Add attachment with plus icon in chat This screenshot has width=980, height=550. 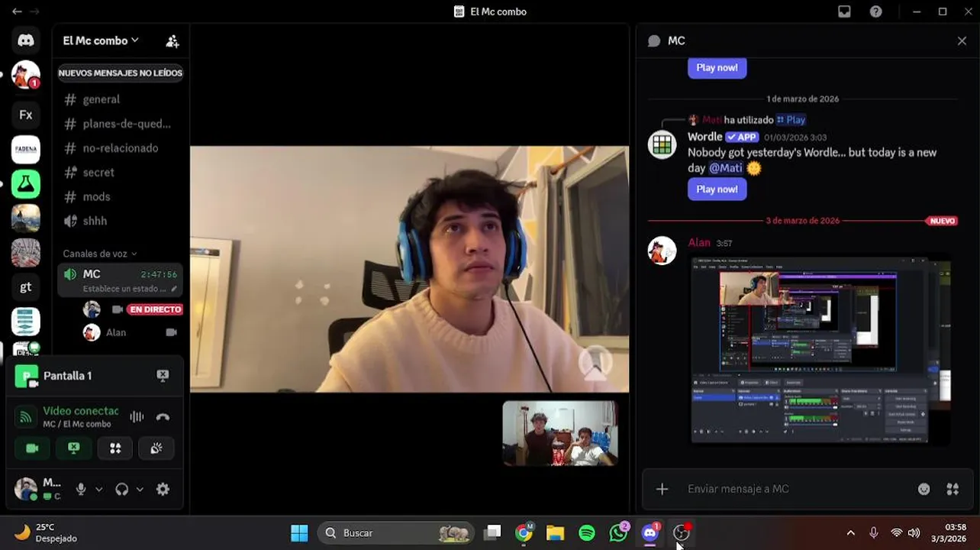coord(662,489)
